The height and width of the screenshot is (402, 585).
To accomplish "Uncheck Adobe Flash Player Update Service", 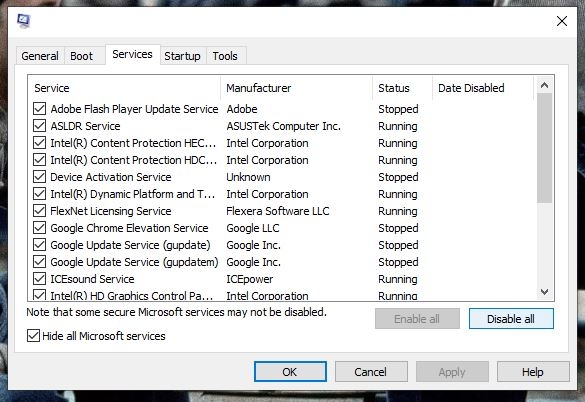I will (40, 109).
